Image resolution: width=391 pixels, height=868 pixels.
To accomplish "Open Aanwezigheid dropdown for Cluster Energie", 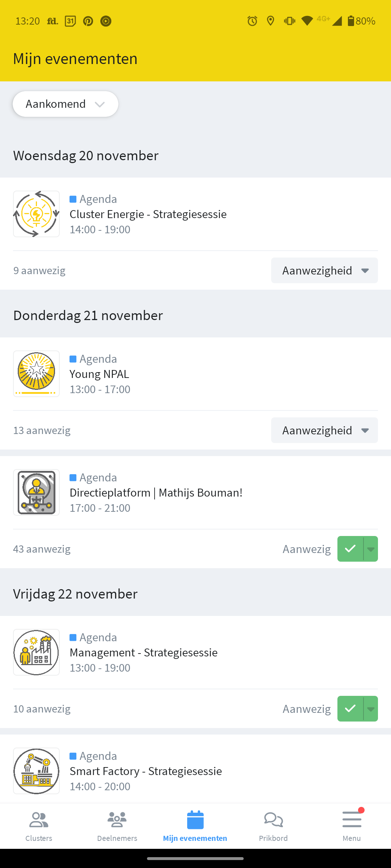I will [x=324, y=270].
